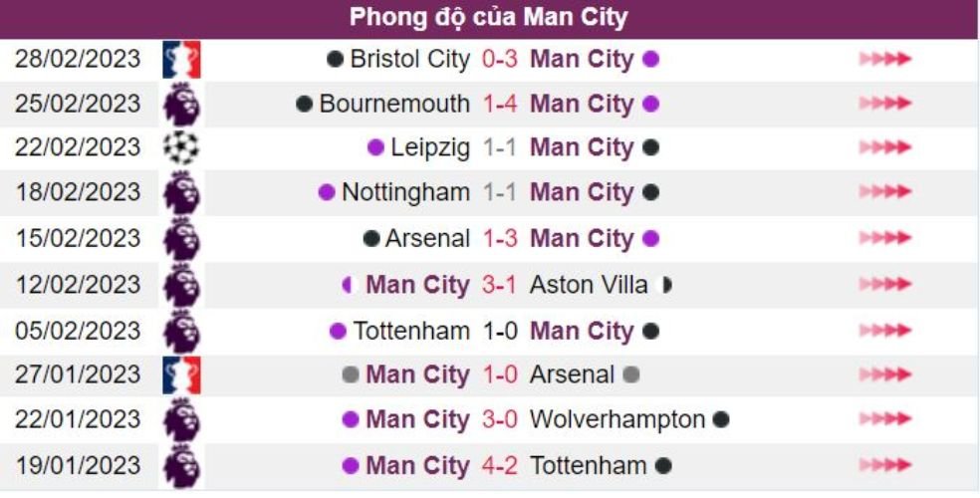Click Premier League icon on 25/02/2023 row
Image resolution: width=980 pixels, height=498 pixels.
181,104
